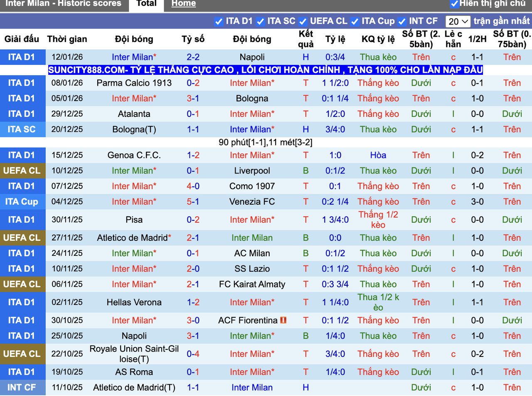Toggle the UEFA CL competition checkbox
This screenshot has height=396, width=532.
pos(303,22)
